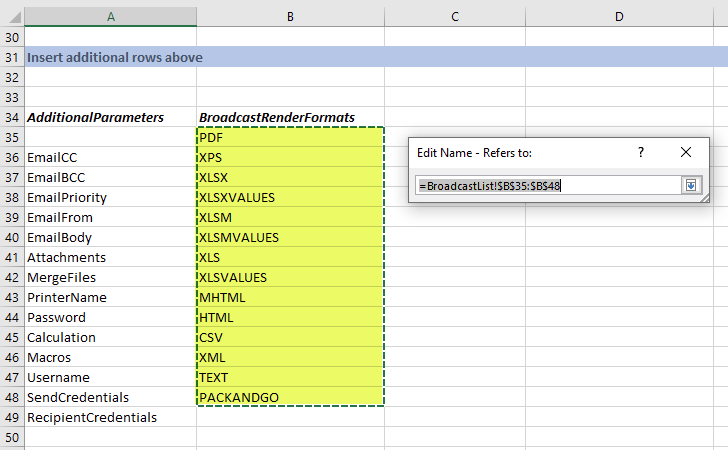Select column D header

tap(619, 17)
